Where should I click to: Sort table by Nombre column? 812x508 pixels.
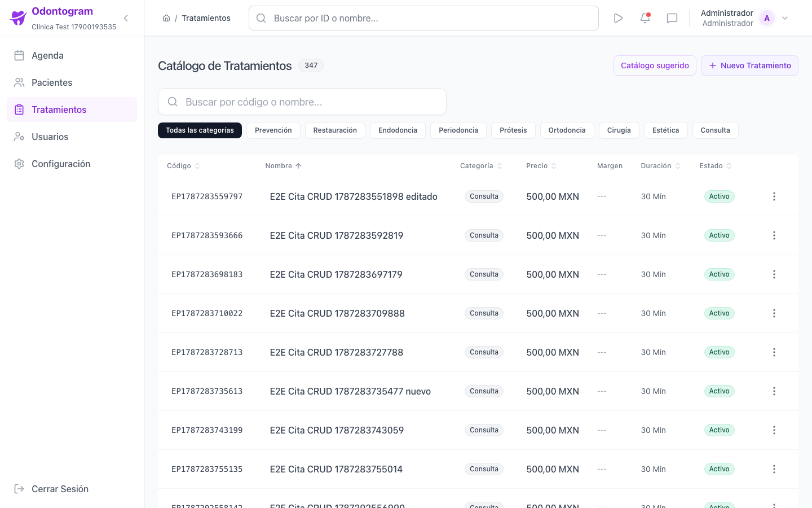tap(284, 166)
